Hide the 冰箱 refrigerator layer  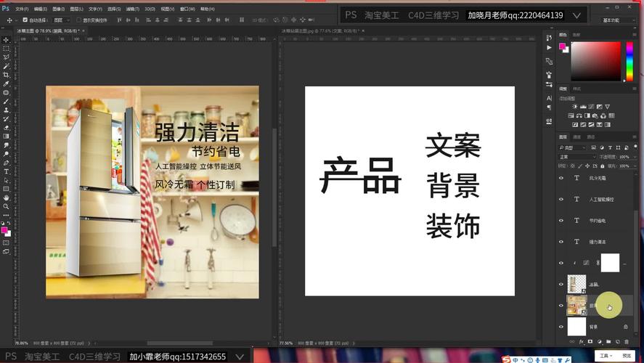pos(561,284)
